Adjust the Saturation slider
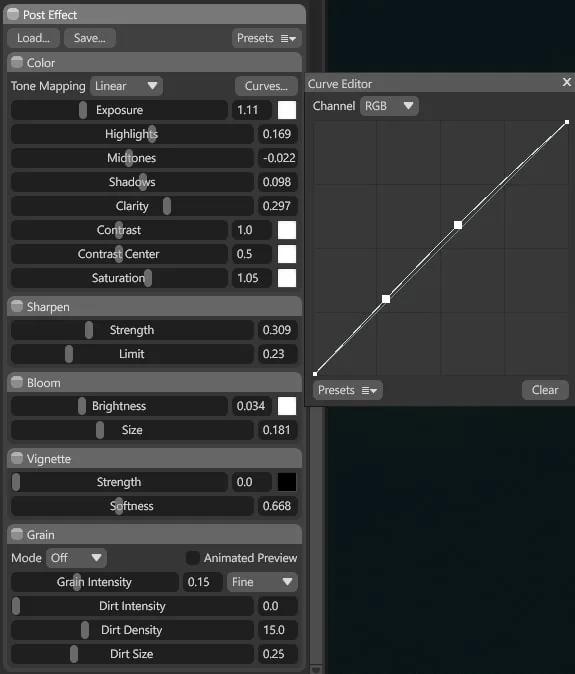The height and width of the screenshot is (674, 575). pos(119,278)
